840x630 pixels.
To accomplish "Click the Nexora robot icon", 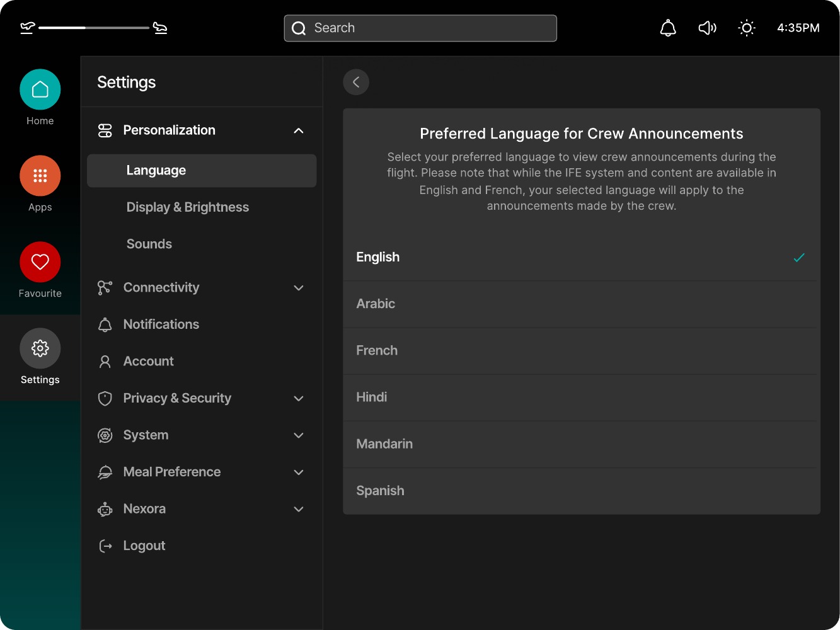I will [x=105, y=509].
